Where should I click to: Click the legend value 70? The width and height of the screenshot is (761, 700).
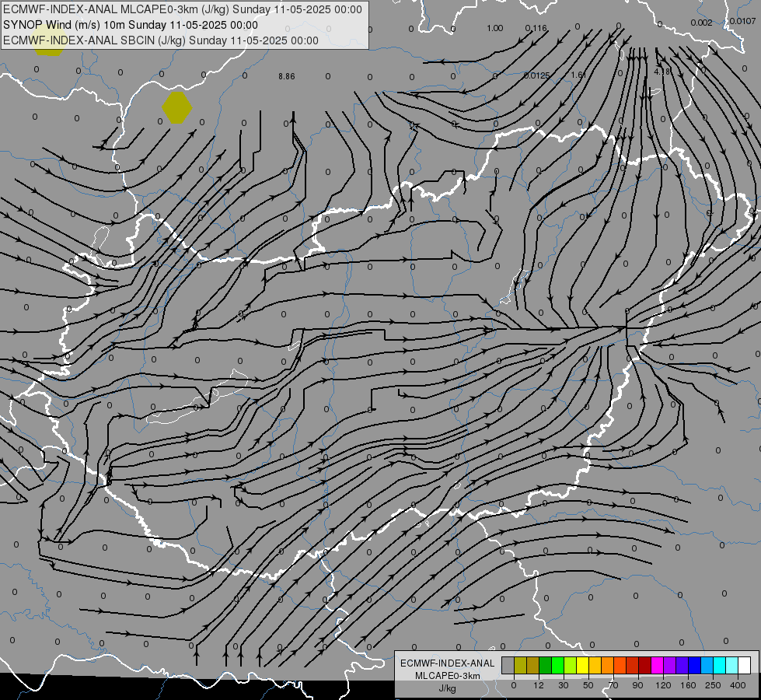coord(613,685)
